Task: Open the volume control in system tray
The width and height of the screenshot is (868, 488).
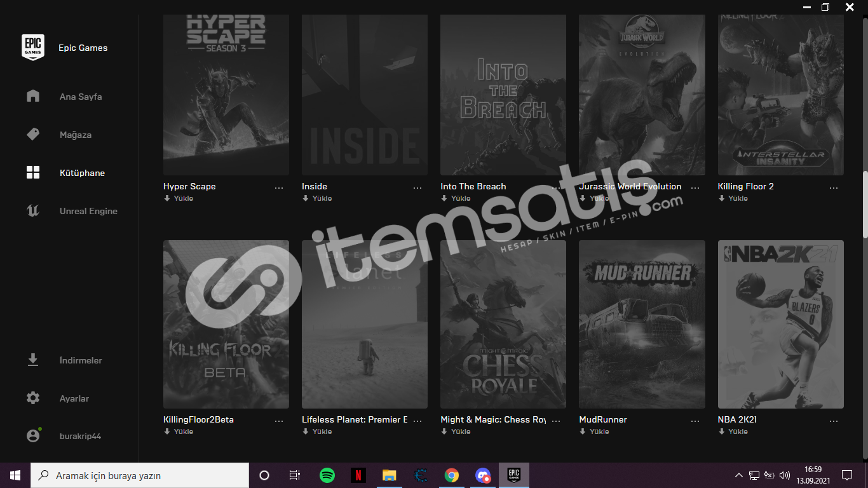Action: point(785,475)
